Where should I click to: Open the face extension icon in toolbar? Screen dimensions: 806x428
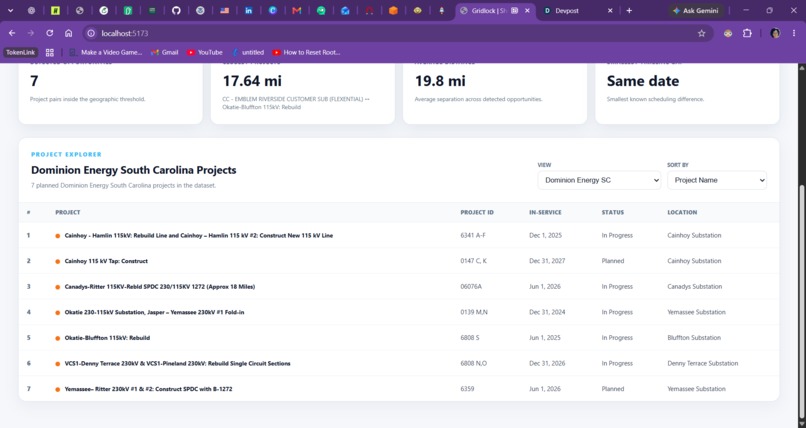728,33
